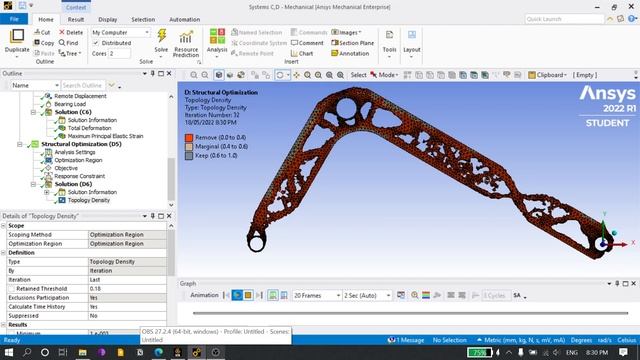The image size is (640, 360).
Task: Click the Cut button
Action: tap(42, 32)
